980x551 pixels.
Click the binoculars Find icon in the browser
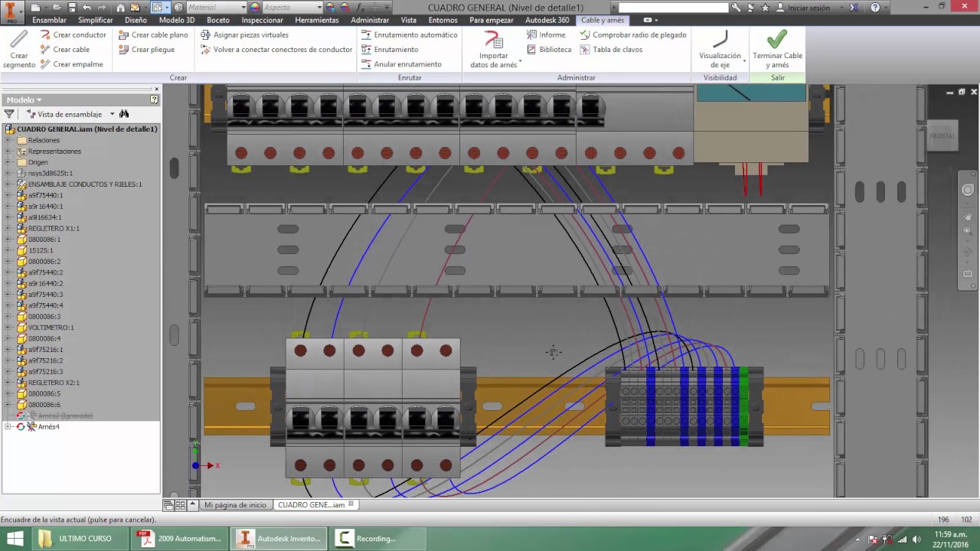click(x=124, y=114)
